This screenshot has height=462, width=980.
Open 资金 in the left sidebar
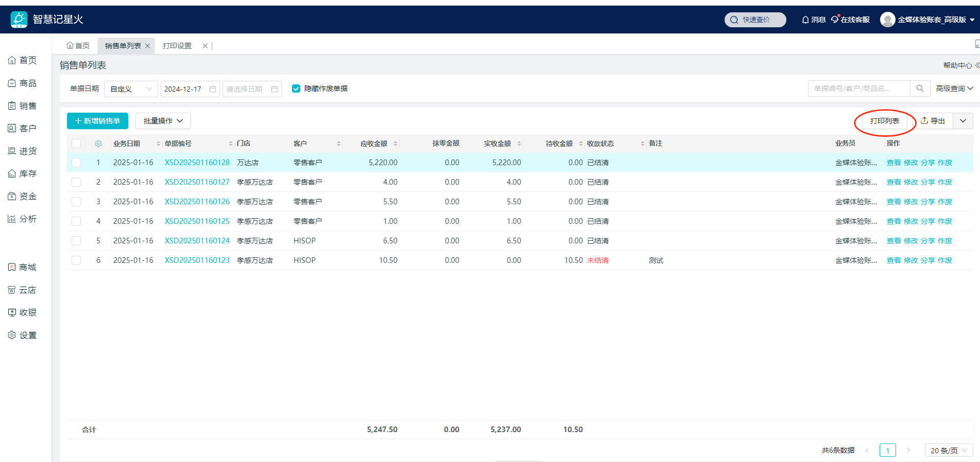[x=22, y=196]
